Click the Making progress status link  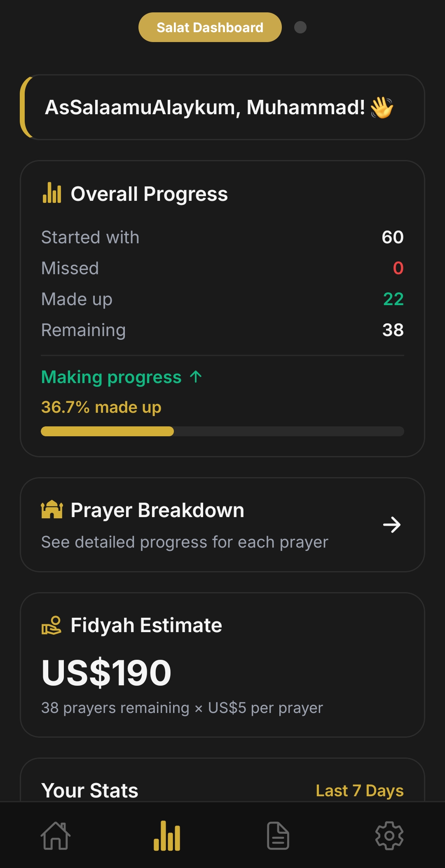(x=111, y=377)
